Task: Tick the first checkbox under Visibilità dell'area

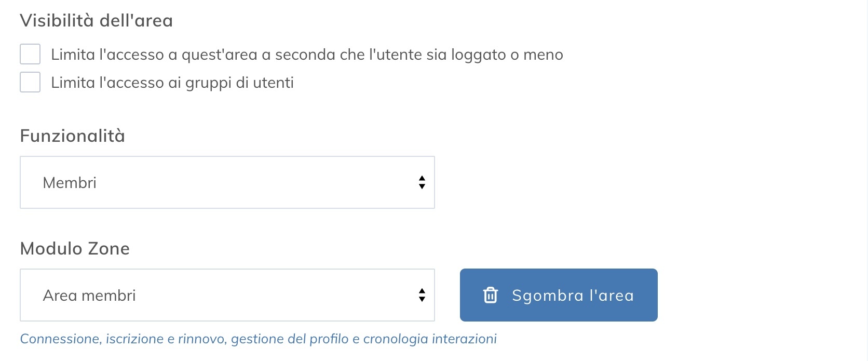Action: point(30,54)
